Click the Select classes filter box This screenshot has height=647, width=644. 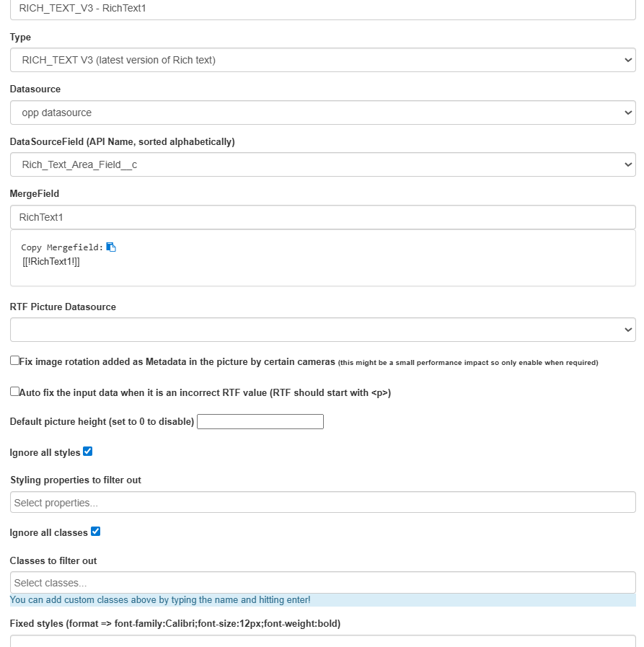[322, 583]
